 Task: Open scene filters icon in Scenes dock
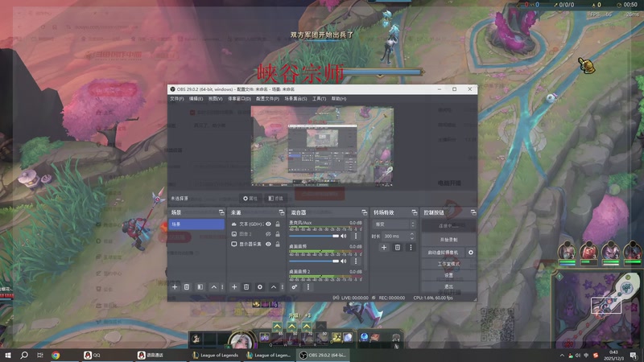pyautogui.click(x=200, y=287)
